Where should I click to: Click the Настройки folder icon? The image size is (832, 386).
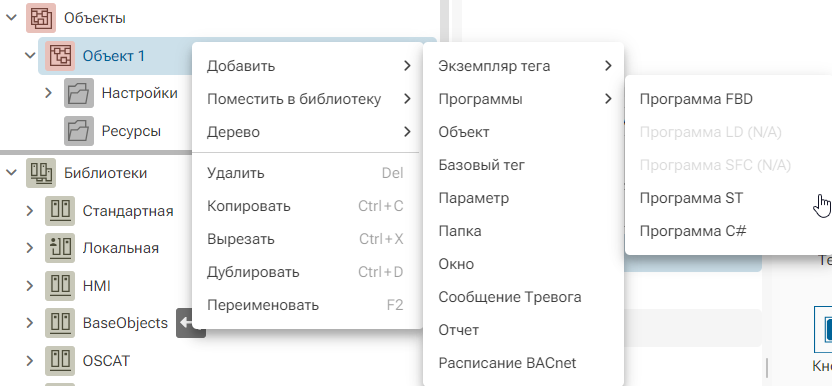click(x=79, y=93)
